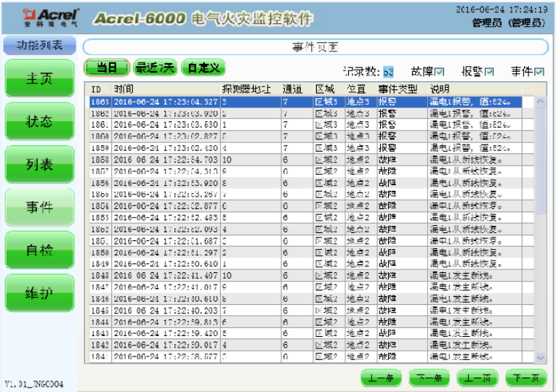Go to previous page with 上一页
Image resolution: width=556 pixels, height=392 pixels.
tap(478, 377)
